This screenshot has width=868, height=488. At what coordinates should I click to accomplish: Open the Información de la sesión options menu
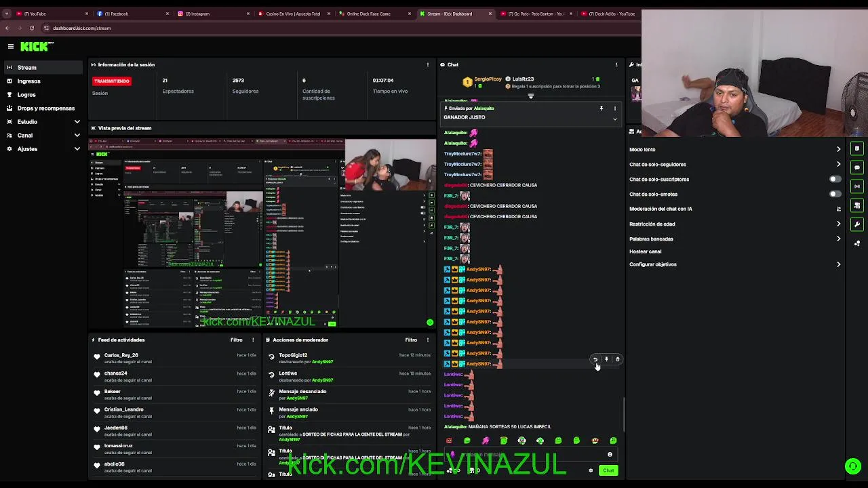[427, 64]
